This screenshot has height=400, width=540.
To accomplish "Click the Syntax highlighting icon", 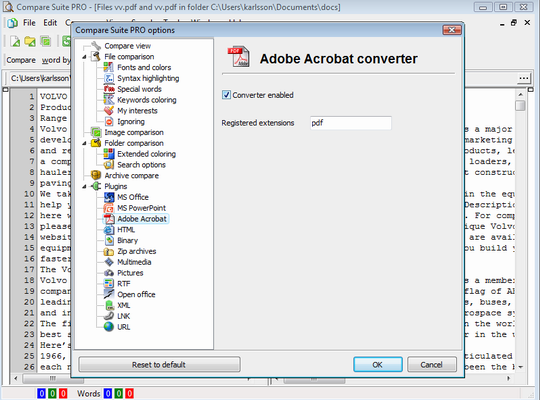I will pyautogui.click(x=109, y=78).
